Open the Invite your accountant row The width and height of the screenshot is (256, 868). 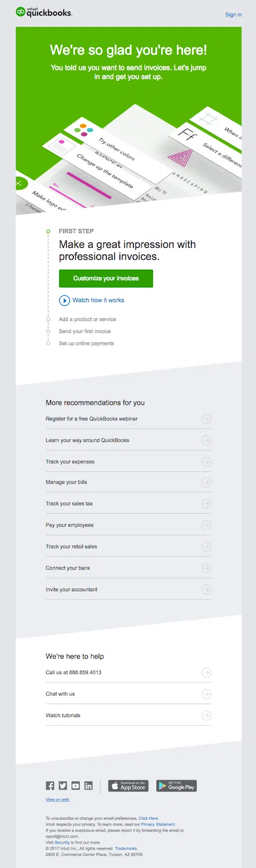click(129, 590)
